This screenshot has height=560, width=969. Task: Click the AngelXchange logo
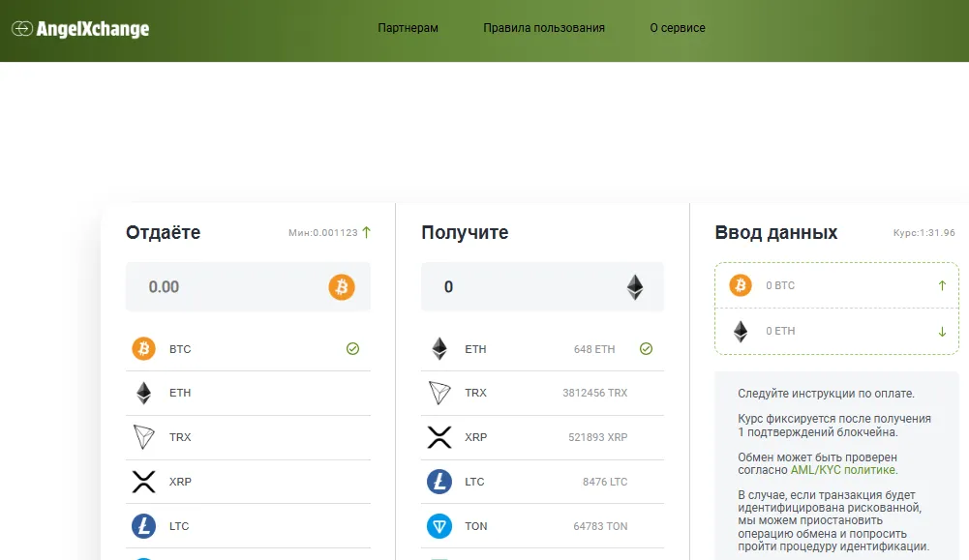pyautogui.click(x=80, y=28)
